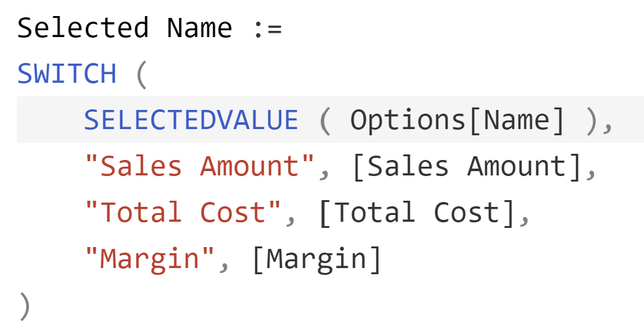Click the opening parenthesis after SELECTEDVALUE

click(x=325, y=121)
